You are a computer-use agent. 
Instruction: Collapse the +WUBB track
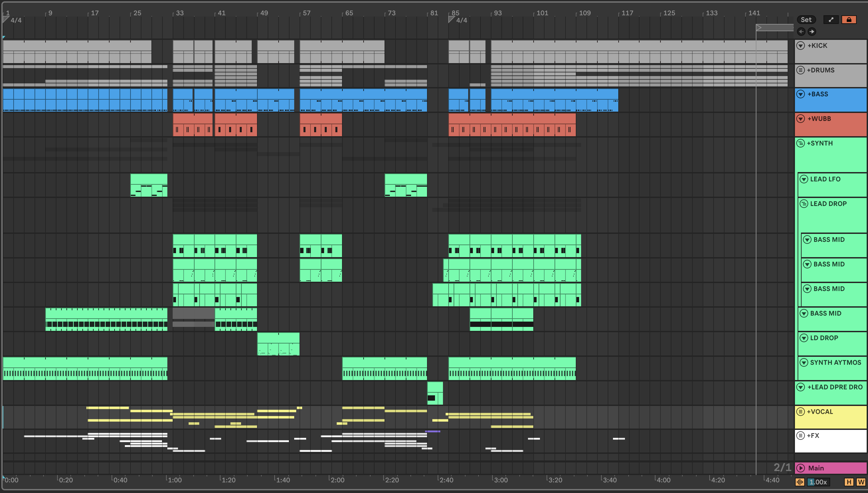[x=801, y=119]
